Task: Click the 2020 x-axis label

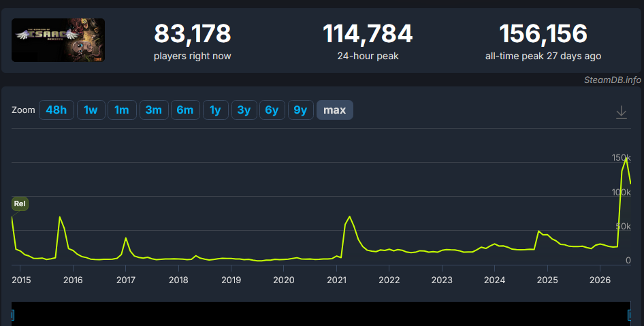Action: tap(284, 280)
